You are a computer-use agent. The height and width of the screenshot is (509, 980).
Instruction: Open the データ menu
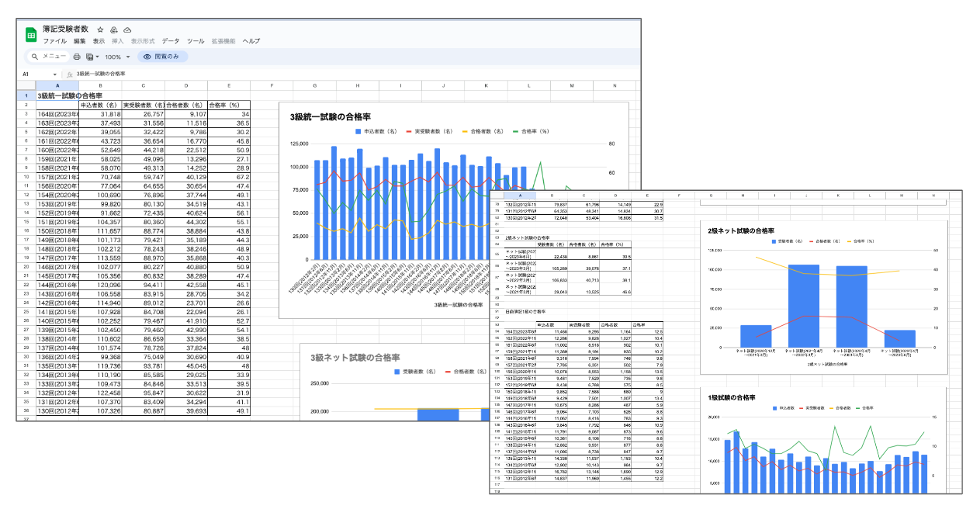[x=170, y=40]
